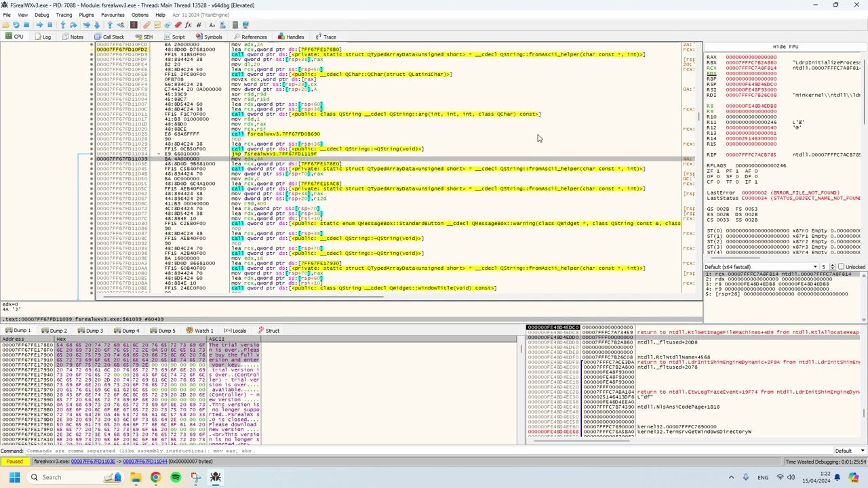Open Bookmarks via the red toolbar icon
Screen dimensions: 868x488
click(178, 25)
